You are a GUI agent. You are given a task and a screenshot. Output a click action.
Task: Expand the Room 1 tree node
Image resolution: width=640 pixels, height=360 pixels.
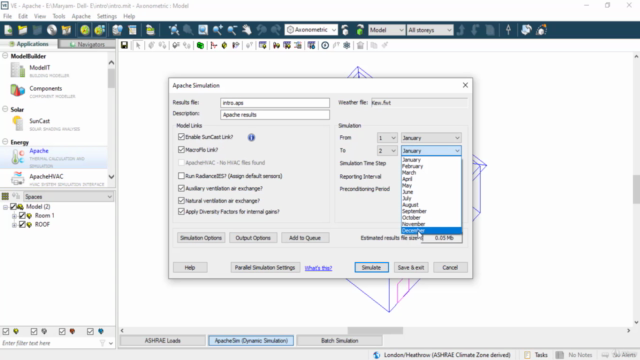pyautogui.click(x=14, y=216)
